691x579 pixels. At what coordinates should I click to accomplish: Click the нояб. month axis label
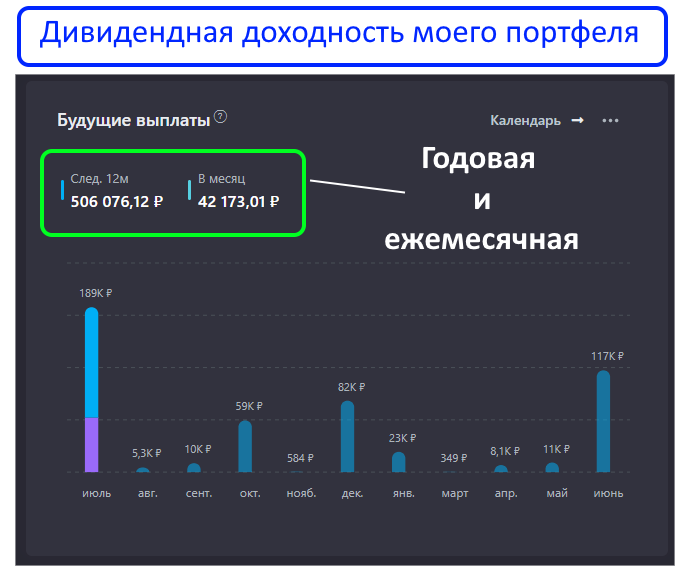point(301,493)
